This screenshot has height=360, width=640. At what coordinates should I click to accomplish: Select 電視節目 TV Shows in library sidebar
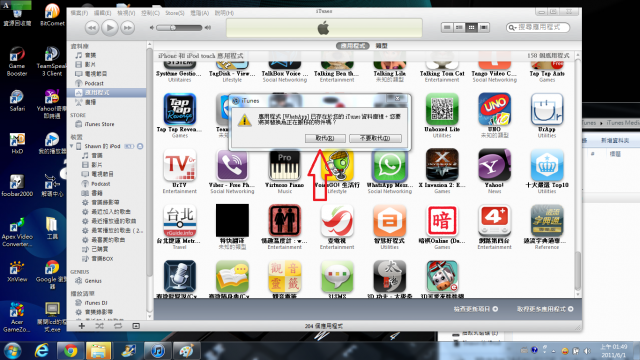coord(96,74)
